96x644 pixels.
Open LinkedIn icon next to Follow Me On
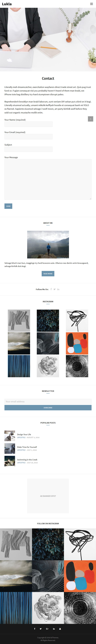tap(58, 289)
